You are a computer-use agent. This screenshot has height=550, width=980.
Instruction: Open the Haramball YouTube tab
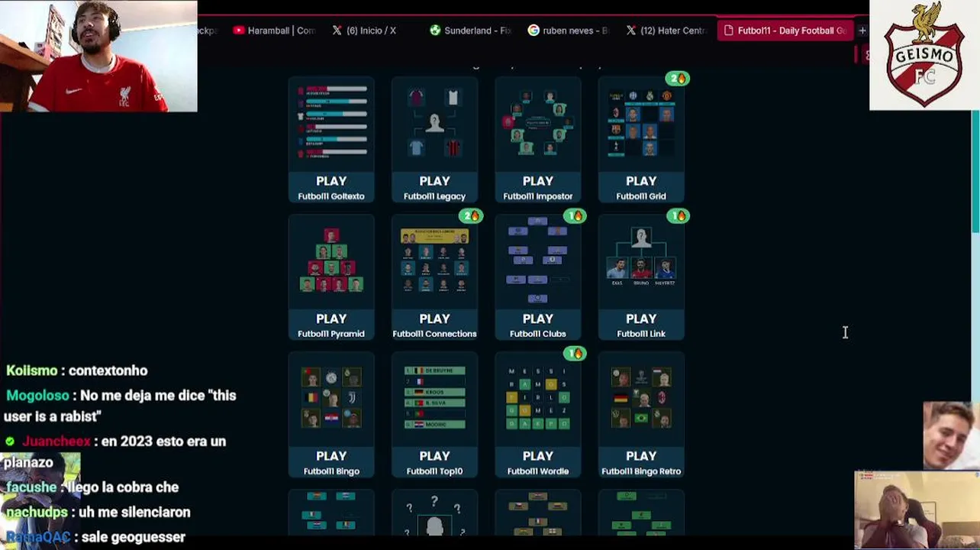273,31
